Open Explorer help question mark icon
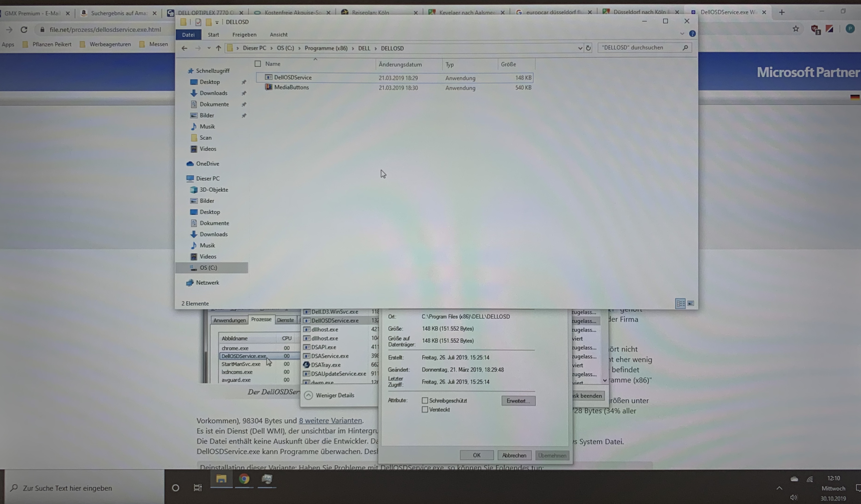The image size is (861, 504). [x=692, y=34]
